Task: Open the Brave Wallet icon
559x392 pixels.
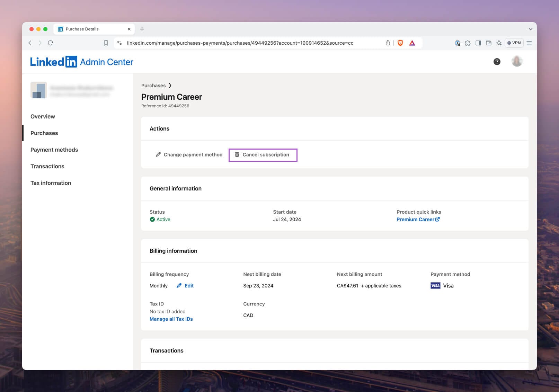Action: tap(489, 43)
